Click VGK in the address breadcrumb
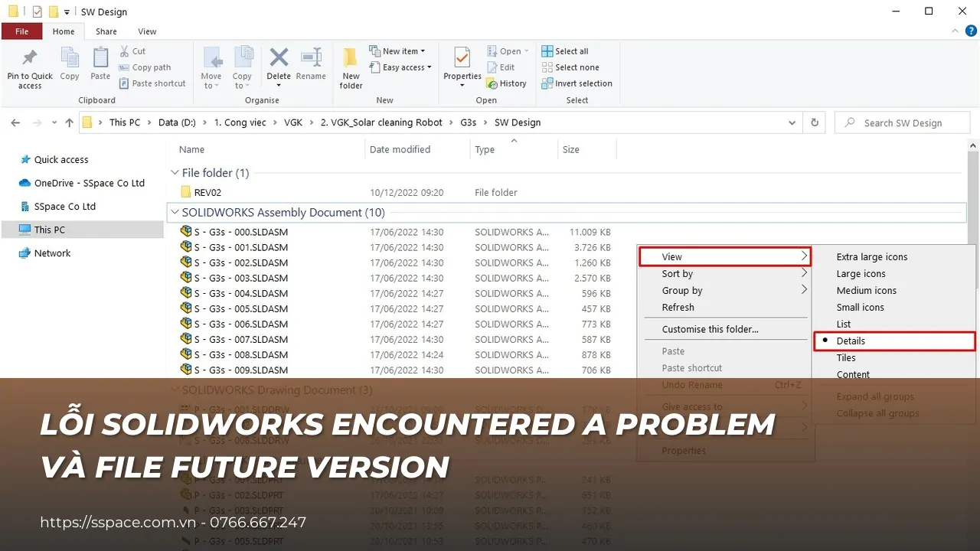This screenshot has width=980, height=551. click(293, 122)
